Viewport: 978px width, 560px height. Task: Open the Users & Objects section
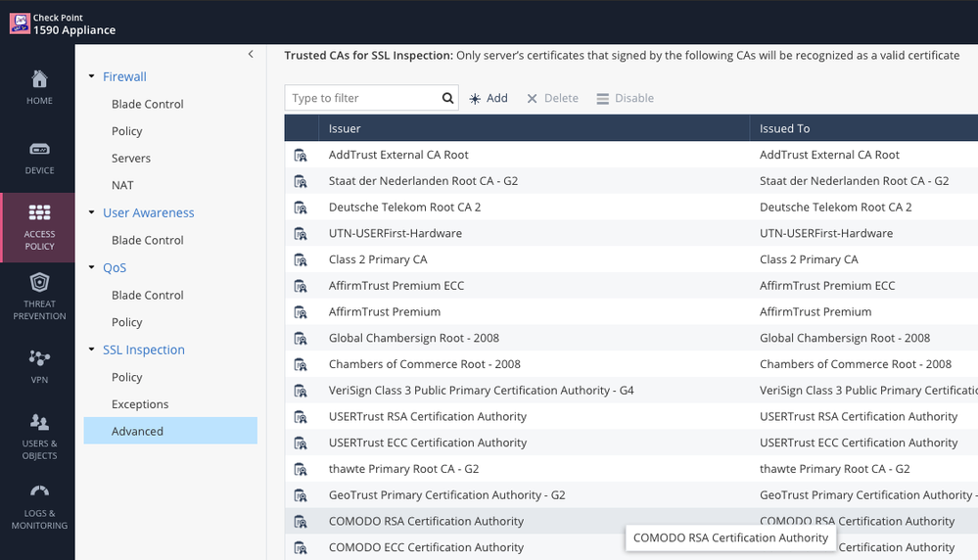click(x=39, y=437)
